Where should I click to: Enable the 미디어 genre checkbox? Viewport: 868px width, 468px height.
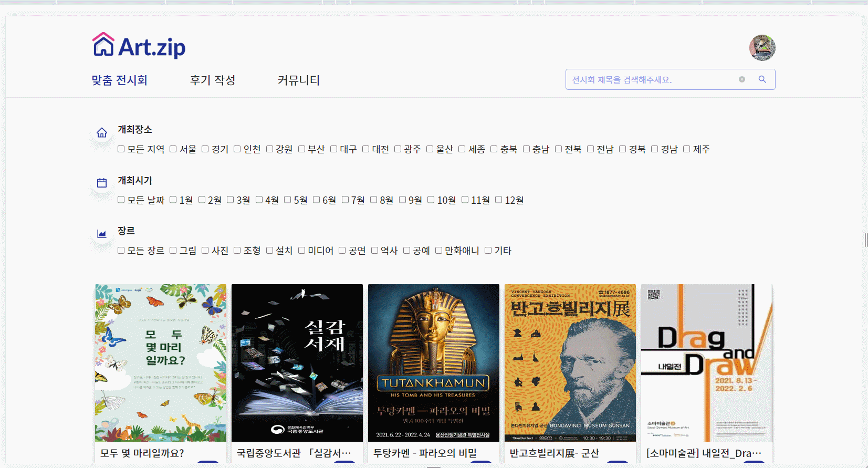tap(302, 251)
